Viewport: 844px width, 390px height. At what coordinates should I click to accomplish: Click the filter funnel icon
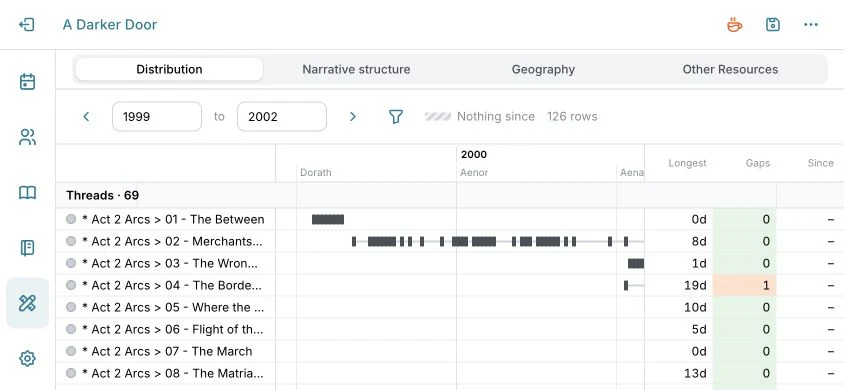(396, 116)
